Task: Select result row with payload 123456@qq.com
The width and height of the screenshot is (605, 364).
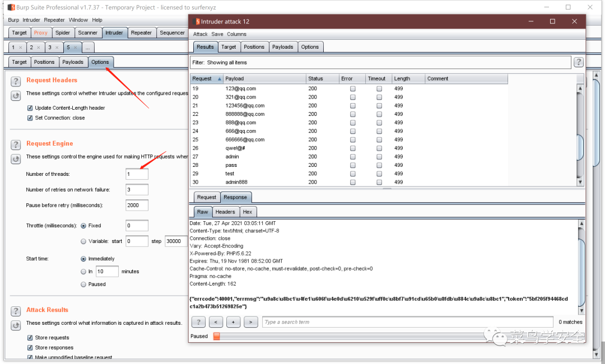Action: [349, 106]
